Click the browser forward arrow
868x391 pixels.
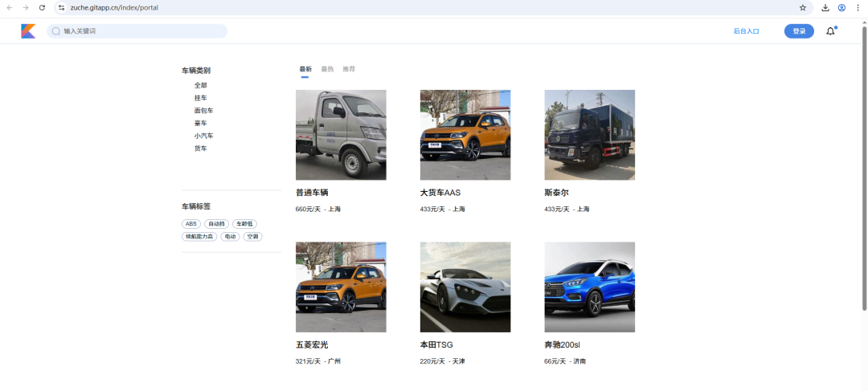click(26, 8)
